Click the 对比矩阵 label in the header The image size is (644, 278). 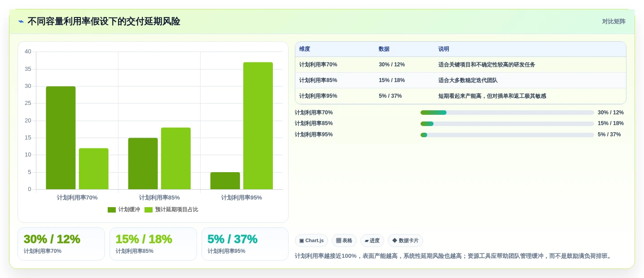(x=613, y=22)
